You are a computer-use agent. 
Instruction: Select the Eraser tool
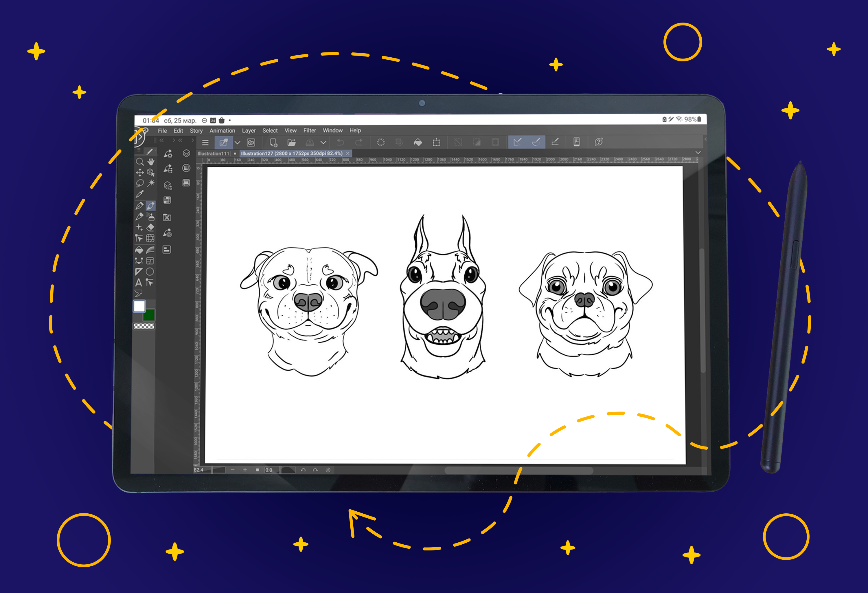click(150, 227)
